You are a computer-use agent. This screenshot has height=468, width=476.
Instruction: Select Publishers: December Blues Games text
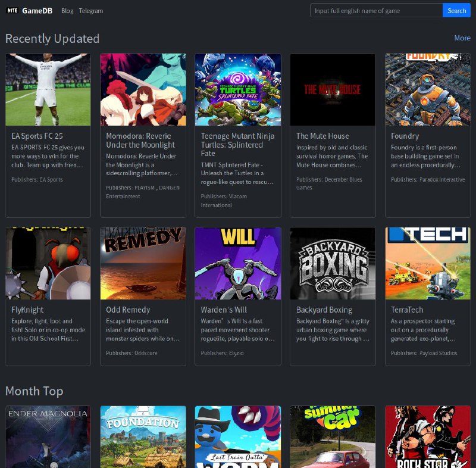coord(329,183)
